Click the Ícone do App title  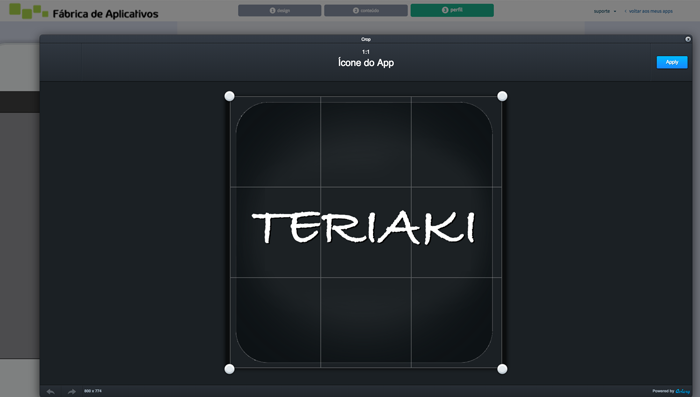point(366,63)
